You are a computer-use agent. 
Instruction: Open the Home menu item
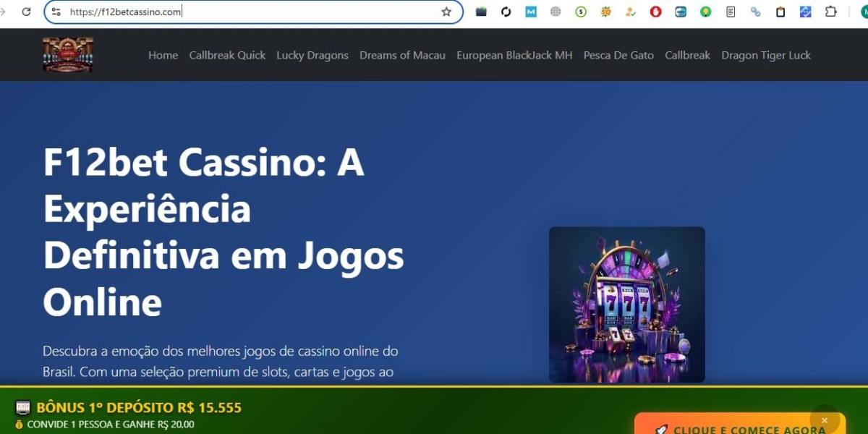[163, 55]
